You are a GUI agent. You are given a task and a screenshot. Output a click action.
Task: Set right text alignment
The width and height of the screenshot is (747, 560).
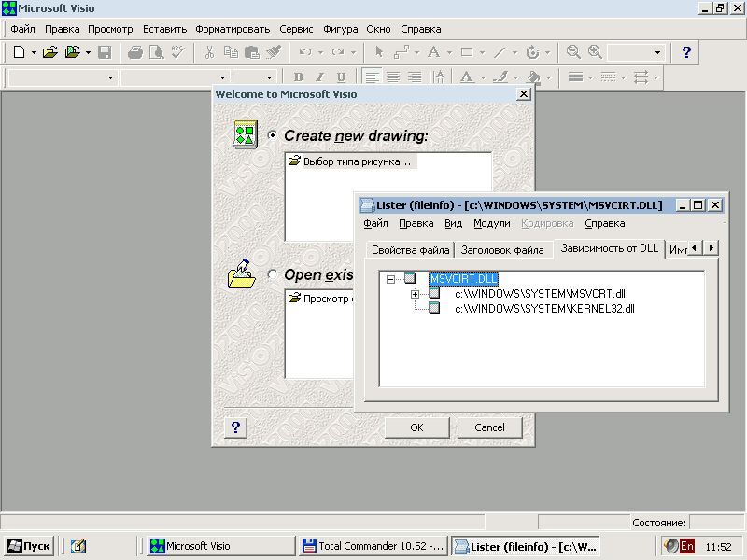click(415, 77)
